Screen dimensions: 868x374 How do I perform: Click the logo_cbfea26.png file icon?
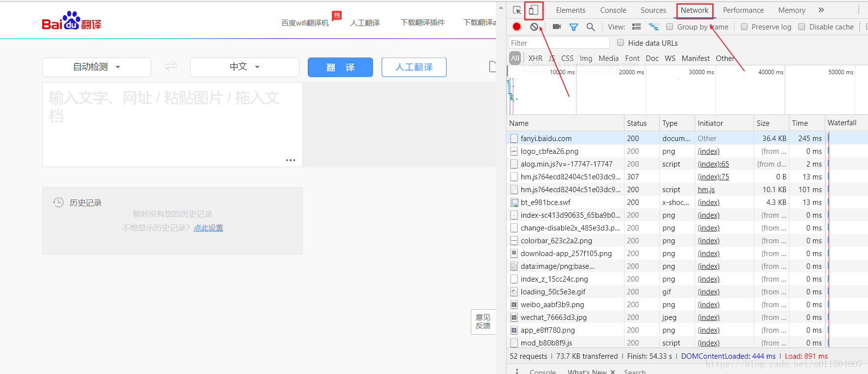click(x=514, y=151)
